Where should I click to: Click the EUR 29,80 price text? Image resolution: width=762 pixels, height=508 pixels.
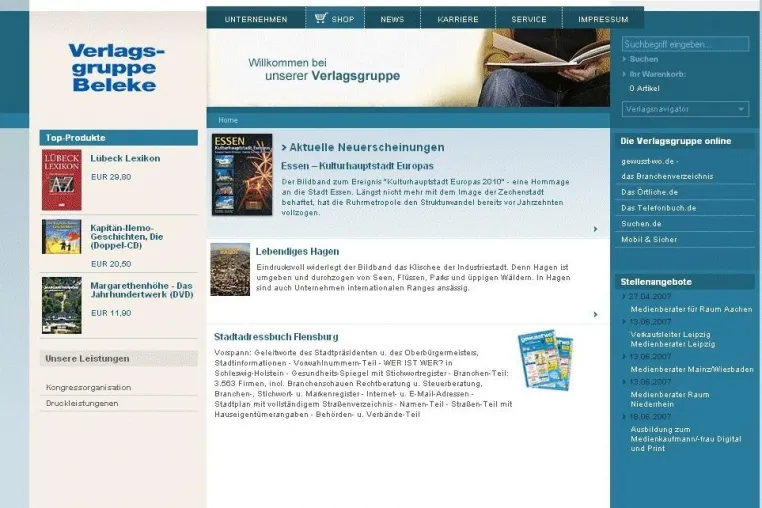click(x=111, y=177)
